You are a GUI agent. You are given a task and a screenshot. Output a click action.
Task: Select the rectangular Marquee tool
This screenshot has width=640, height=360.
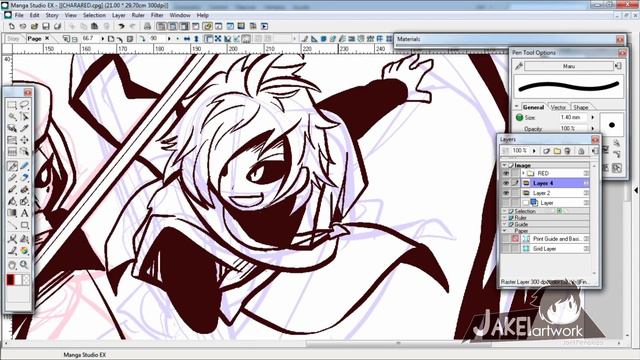tap(12, 105)
